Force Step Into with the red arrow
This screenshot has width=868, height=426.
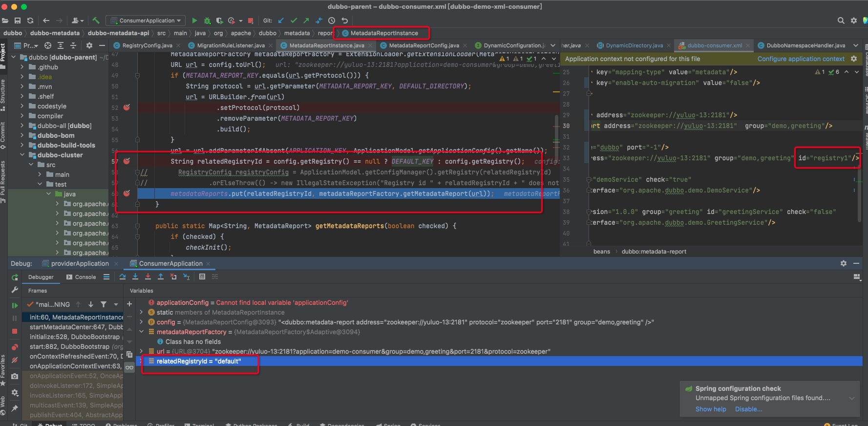148,277
